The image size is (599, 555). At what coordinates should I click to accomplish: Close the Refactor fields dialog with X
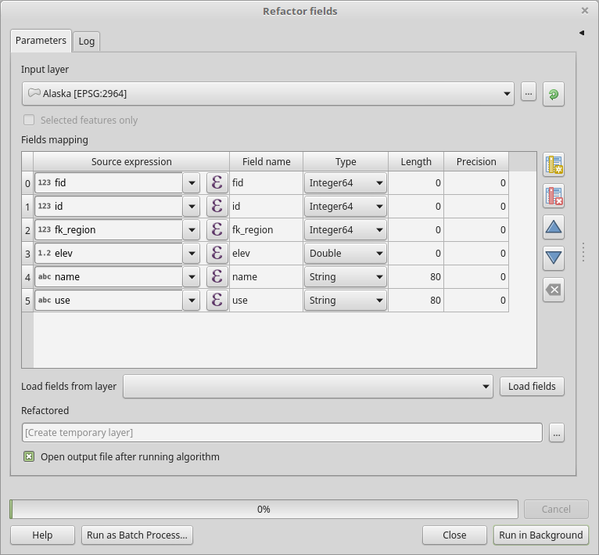click(x=584, y=11)
